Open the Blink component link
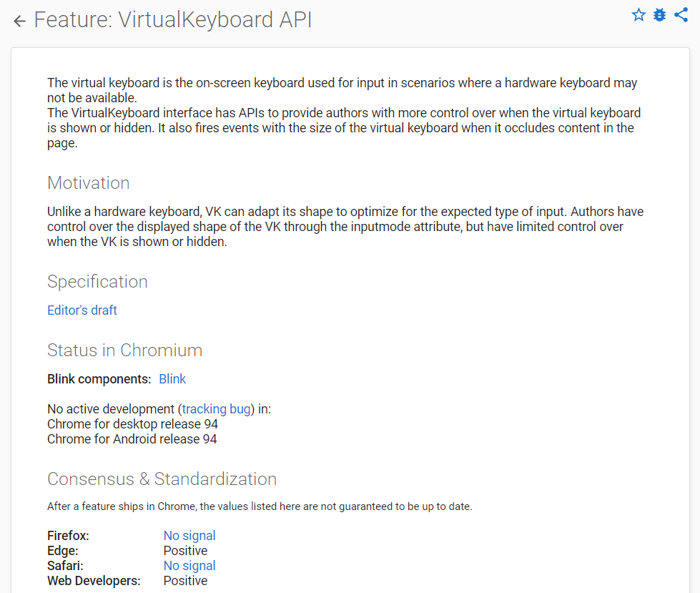Screen dimensions: 700x593 point(172,379)
